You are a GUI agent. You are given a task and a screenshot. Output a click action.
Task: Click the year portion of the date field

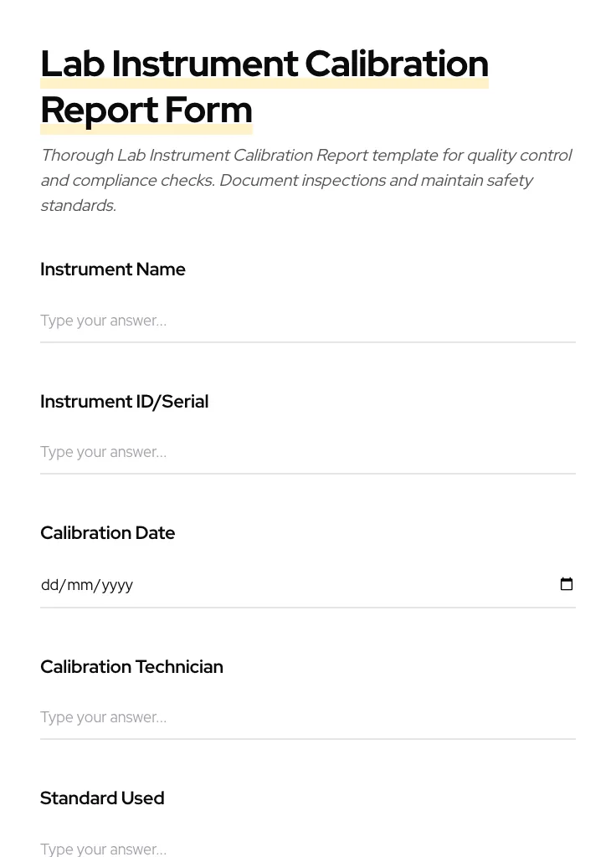point(115,585)
